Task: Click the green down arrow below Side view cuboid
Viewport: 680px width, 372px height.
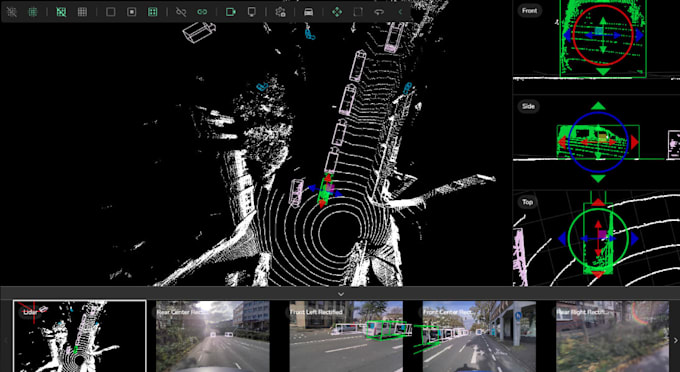Action: (x=598, y=178)
